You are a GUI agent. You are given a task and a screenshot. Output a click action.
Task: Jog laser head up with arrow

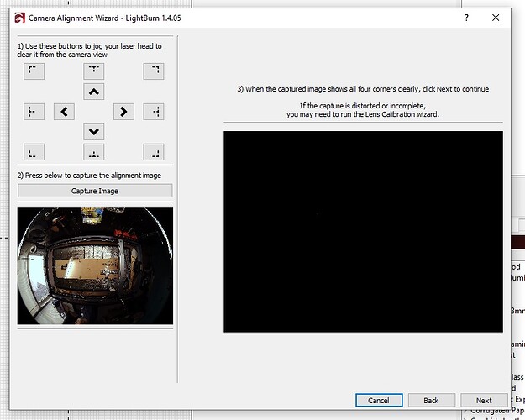(94, 92)
